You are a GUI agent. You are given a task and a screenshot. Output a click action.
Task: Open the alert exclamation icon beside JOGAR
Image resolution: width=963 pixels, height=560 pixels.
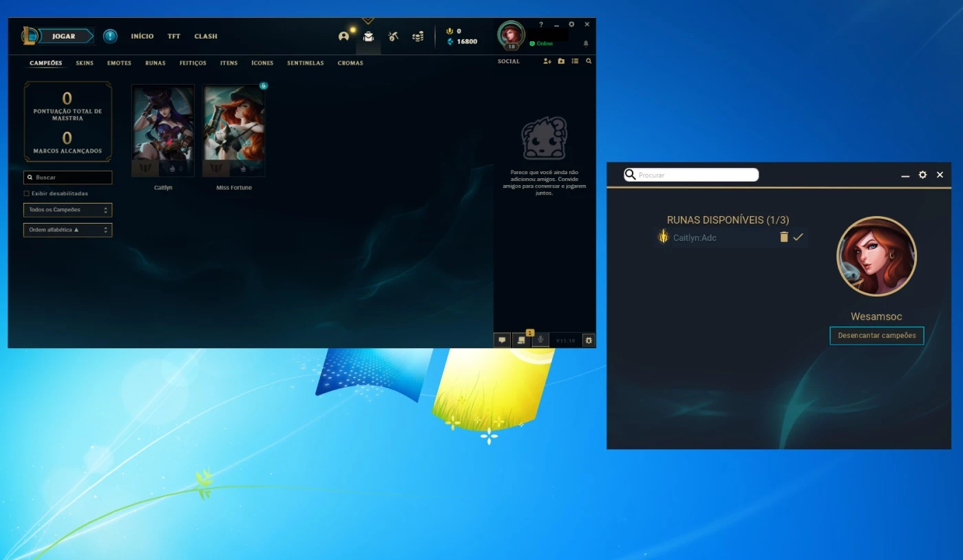click(110, 36)
